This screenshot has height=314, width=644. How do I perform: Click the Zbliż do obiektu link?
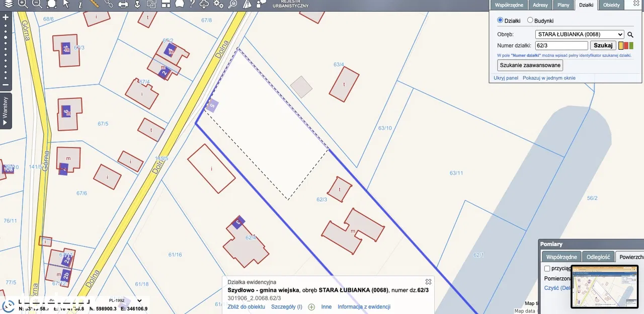coord(246,307)
